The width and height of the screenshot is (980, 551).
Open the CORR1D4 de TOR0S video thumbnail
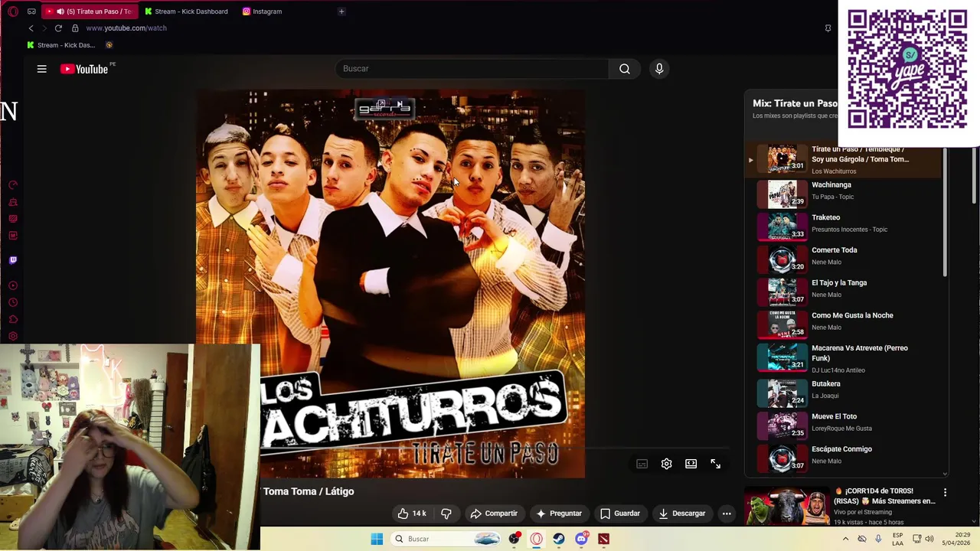787,507
